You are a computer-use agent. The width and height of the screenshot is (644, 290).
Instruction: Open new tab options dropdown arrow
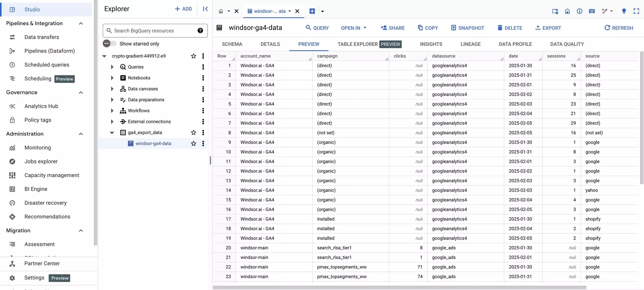pos(322,11)
